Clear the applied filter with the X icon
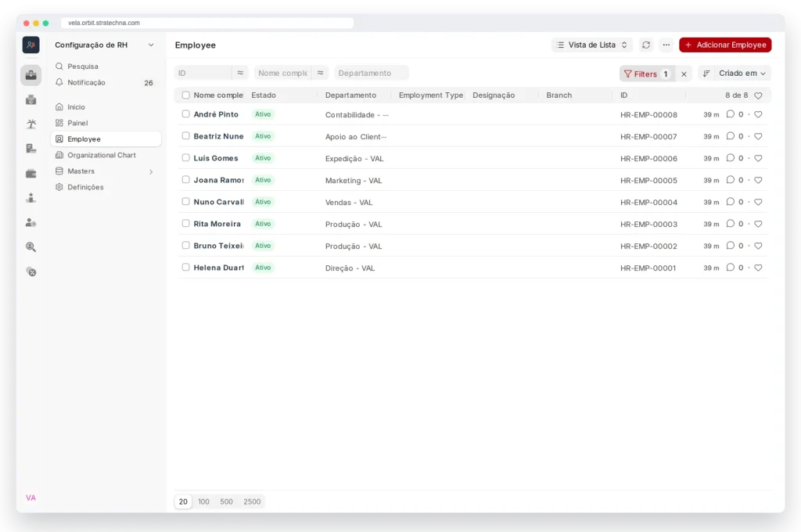 pos(684,74)
